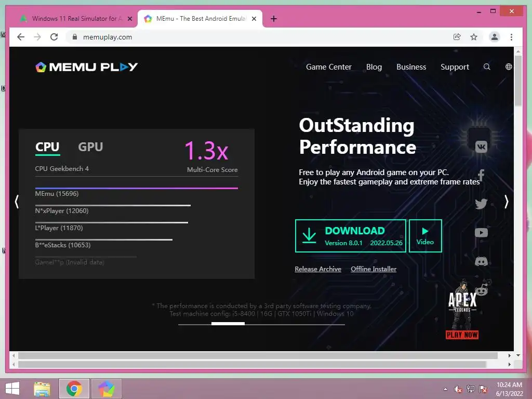Open the language globe icon
The image size is (532, 399).
(x=508, y=67)
